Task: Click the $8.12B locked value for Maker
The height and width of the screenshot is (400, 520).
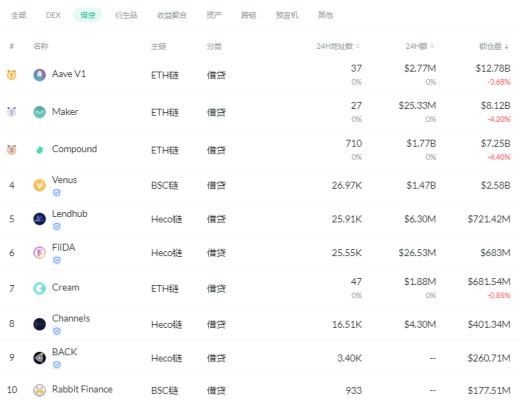Action: [x=495, y=106]
